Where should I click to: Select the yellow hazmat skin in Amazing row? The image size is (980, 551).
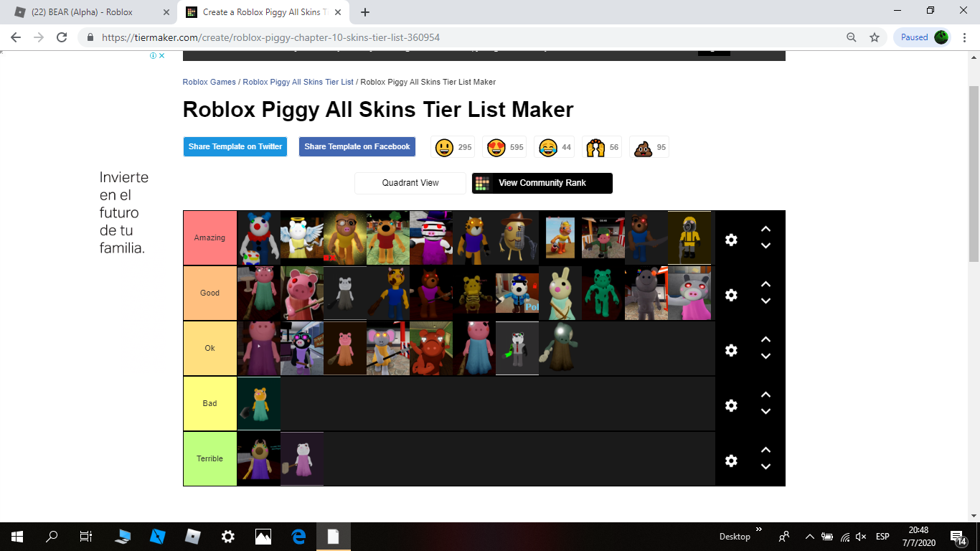(689, 238)
